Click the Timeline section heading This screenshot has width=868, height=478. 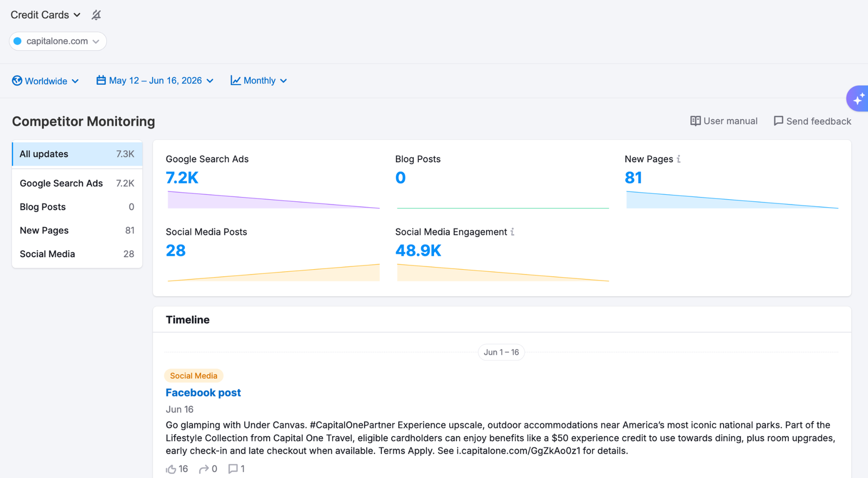(x=188, y=320)
